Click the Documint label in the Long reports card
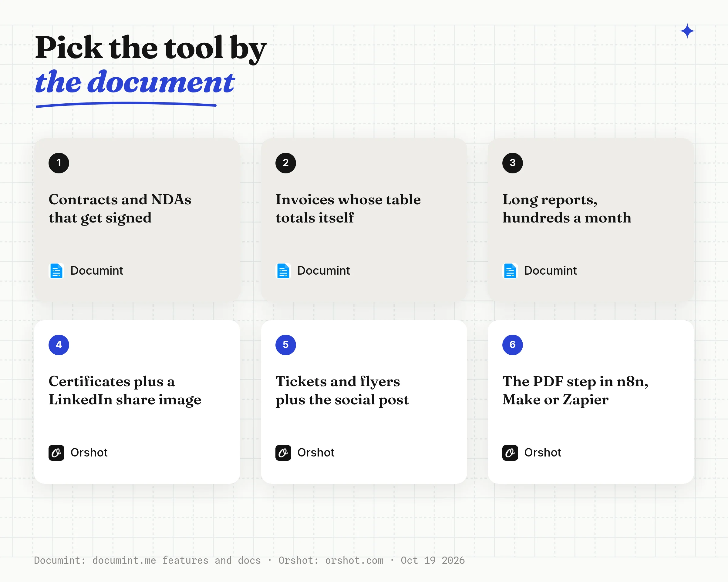This screenshot has width=728, height=582. click(x=550, y=271)
